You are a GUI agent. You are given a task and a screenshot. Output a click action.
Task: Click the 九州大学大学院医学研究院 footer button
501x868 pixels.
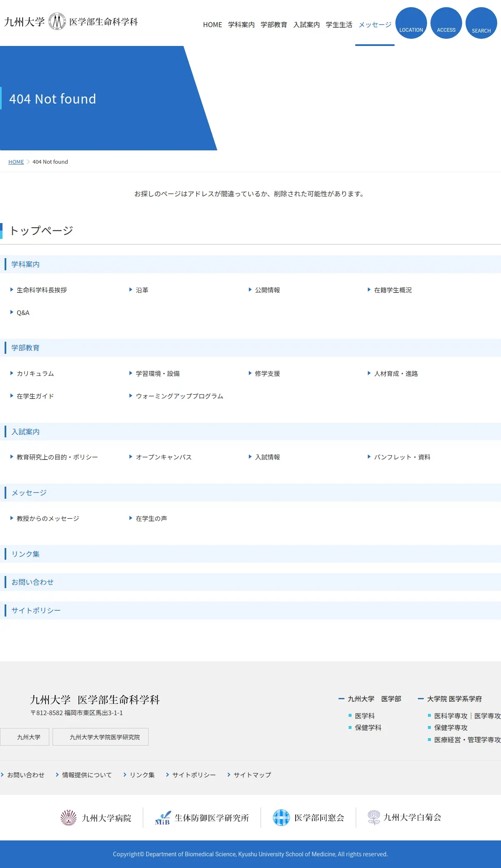(101, 737)
